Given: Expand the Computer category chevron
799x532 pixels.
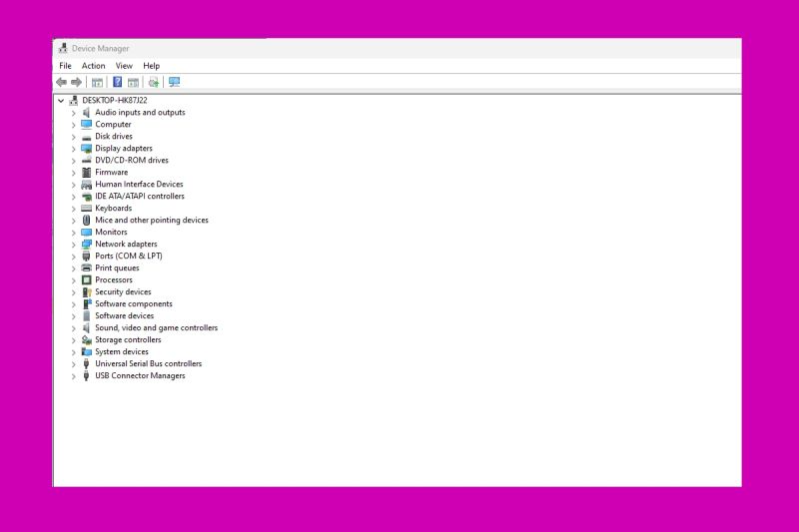Looking at the screenshot, I should pyautogui.click(x=73, y=125).
